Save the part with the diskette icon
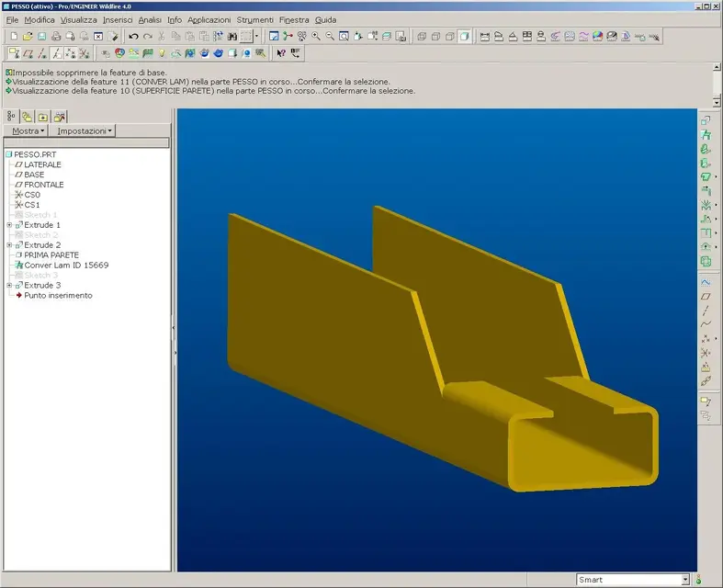The width and height of the screenshot is (723, 588). (x=42, y=37)
